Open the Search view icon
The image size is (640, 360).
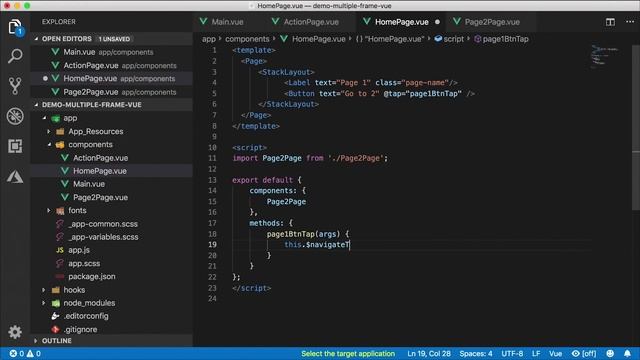coord(15,56)
